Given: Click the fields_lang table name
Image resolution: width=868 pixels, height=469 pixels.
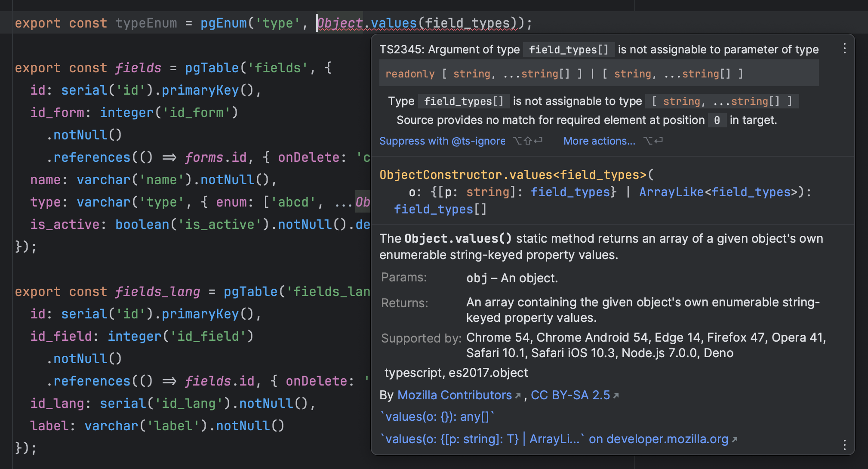Looking at the screenshot, I should (x=157, y=291).
